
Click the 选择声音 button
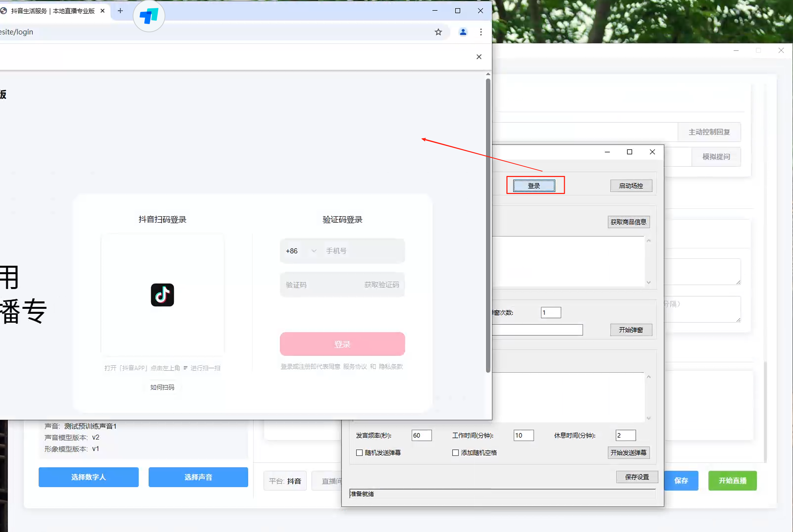198,477
